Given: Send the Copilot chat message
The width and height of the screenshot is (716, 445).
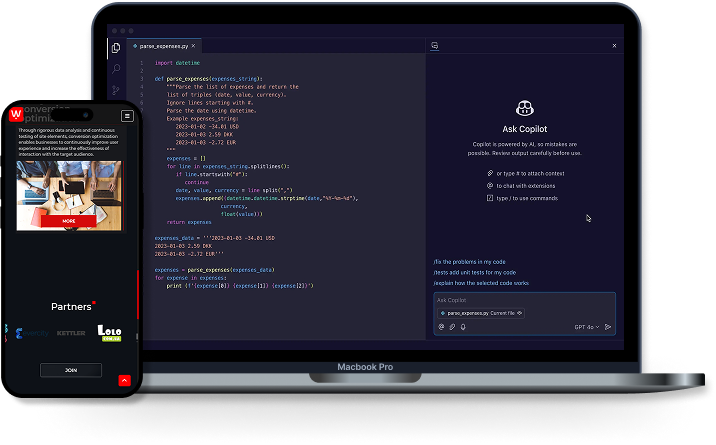Looking at the screenshot, I should 608,326.
